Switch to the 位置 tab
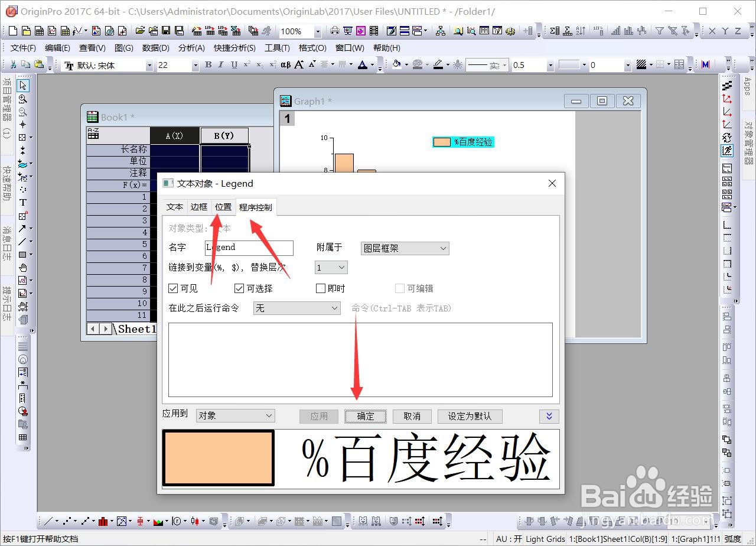756x546 pixels. [223, 207]
